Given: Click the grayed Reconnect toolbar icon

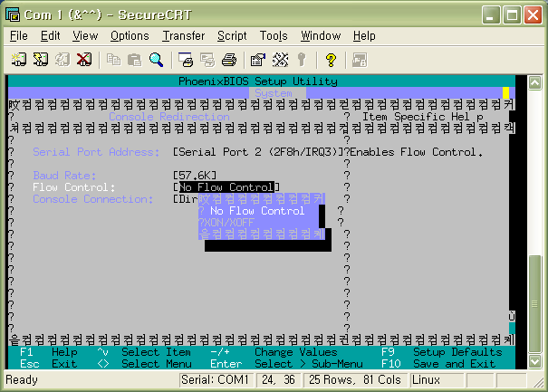Looking at the screenshot, I should click(x=62, y=60).
